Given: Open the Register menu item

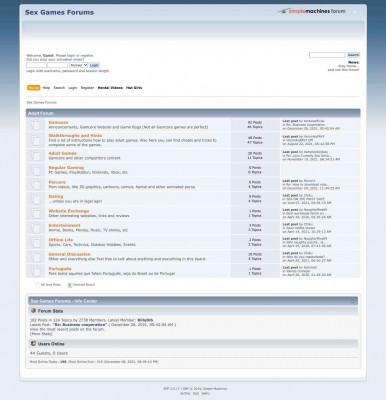Looking at the screenshot, I should point(87,88).
